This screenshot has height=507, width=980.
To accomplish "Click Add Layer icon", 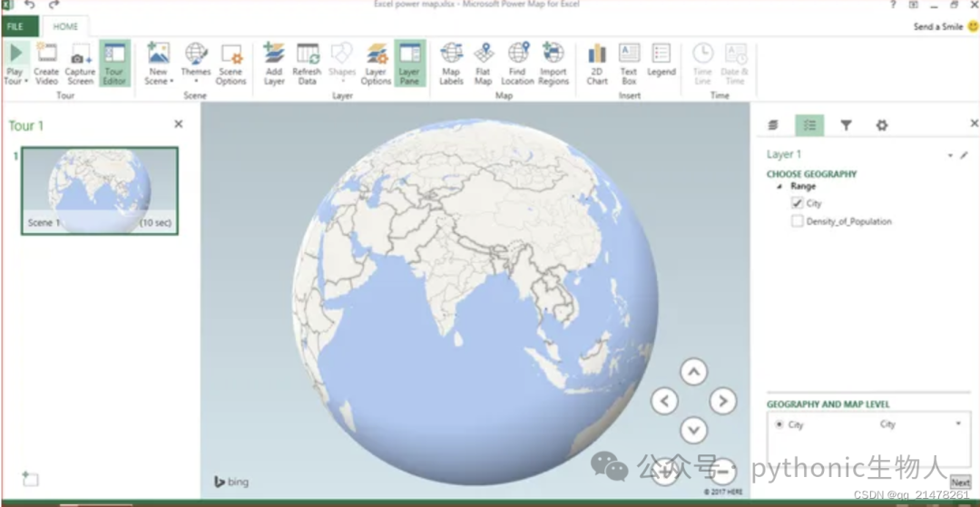I will tap(274, 54).
